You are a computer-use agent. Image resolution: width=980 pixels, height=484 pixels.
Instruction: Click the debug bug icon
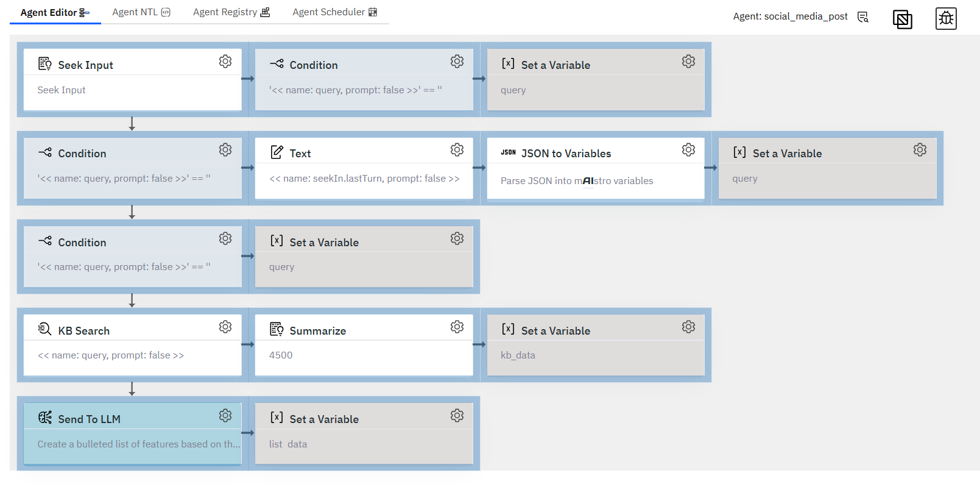(946, 19)
